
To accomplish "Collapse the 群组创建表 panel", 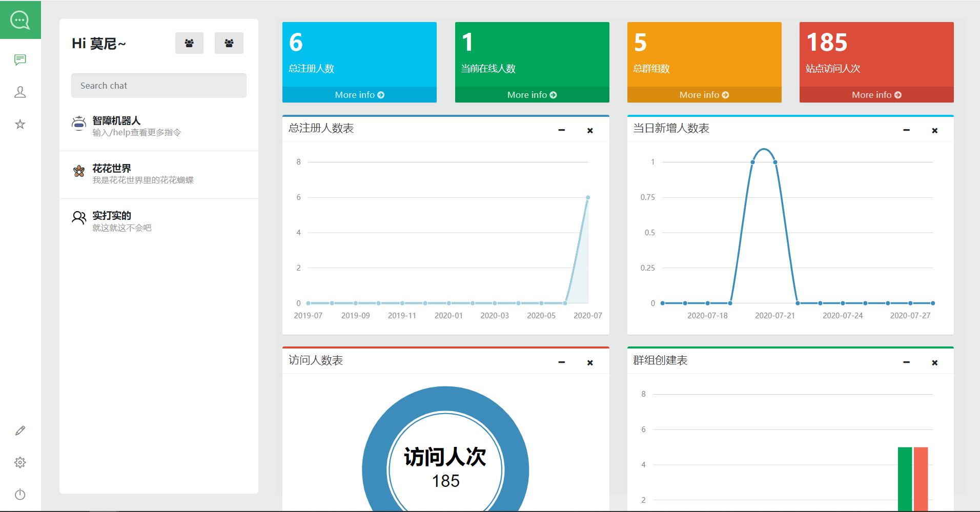I will [906, 362].
